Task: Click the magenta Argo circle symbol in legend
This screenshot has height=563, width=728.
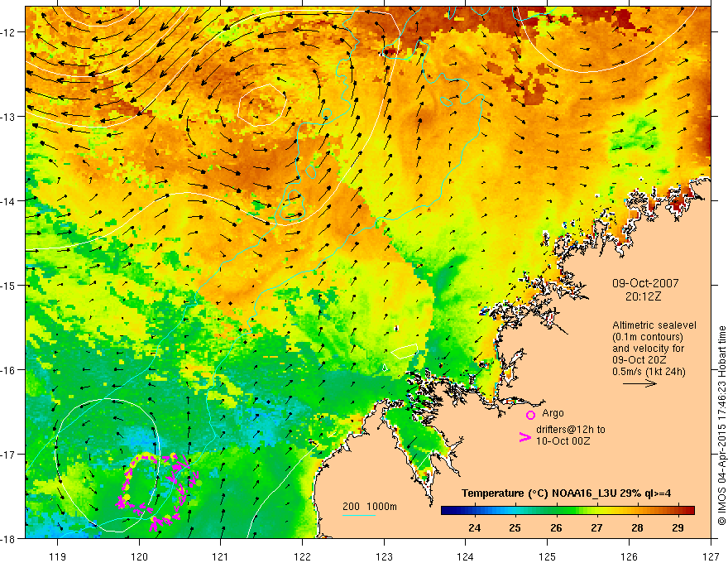Action: tap(530, 415)
